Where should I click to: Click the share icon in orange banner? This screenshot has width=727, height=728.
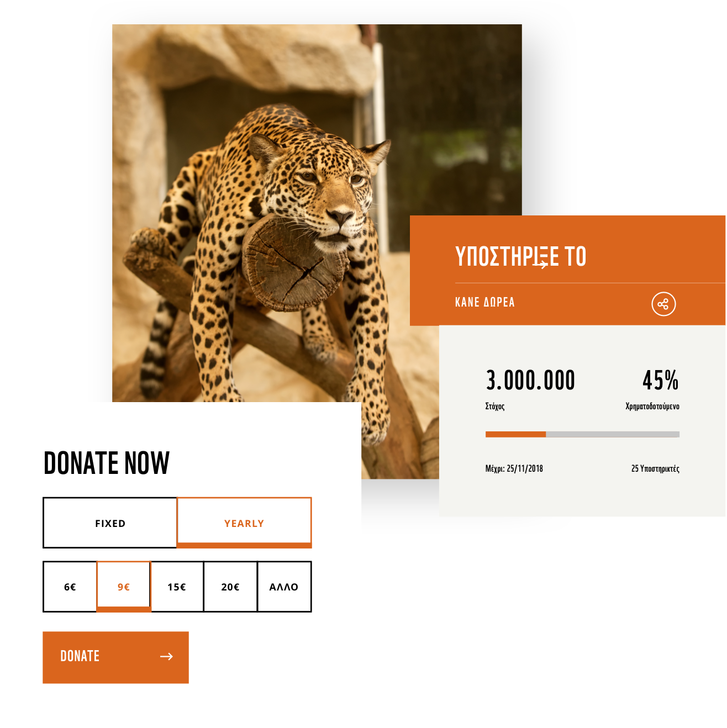663,304
